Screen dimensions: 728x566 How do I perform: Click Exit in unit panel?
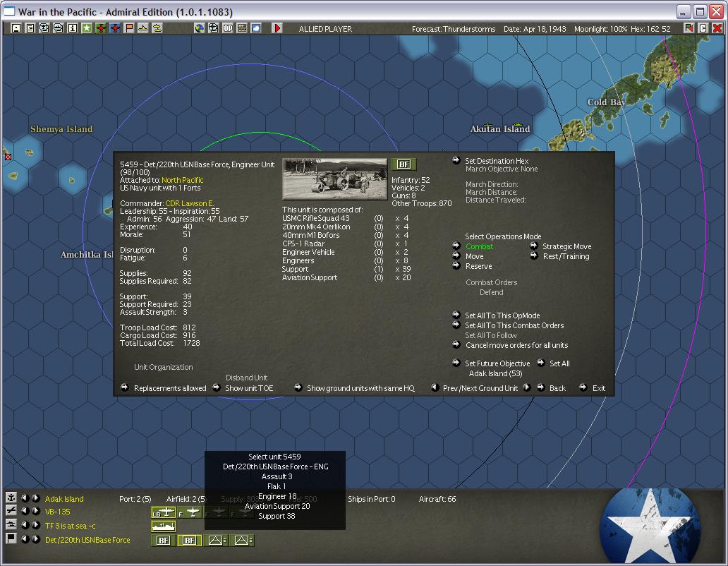click(598, 388)
